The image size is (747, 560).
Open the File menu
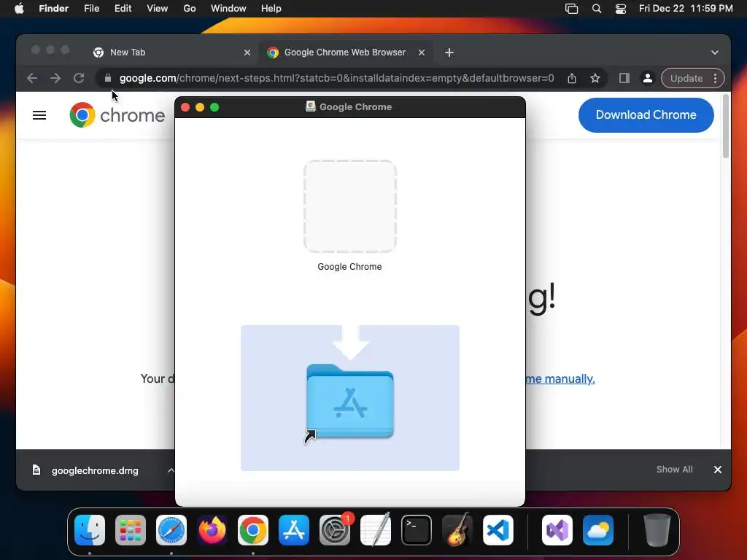[91, 9]
